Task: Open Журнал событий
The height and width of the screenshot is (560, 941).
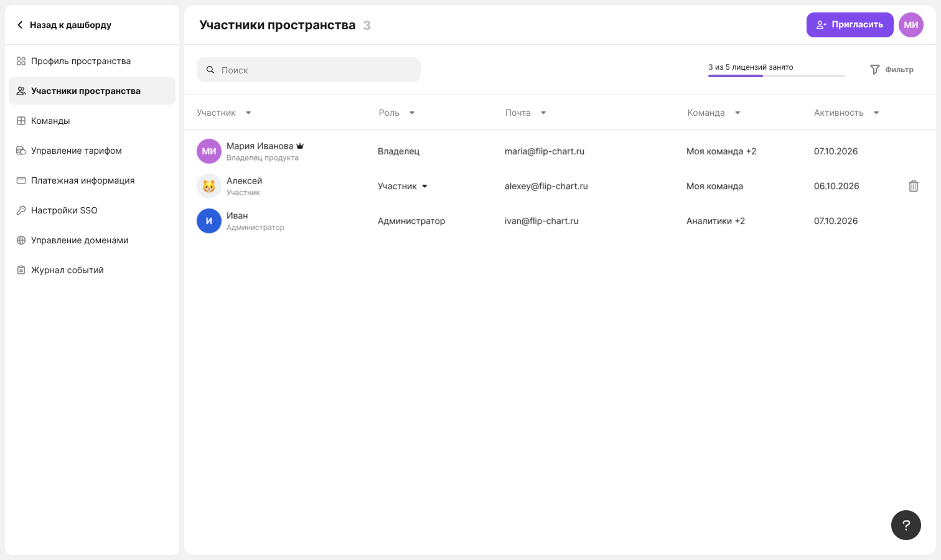Action: pyautogui.click(x=92, y=270)
